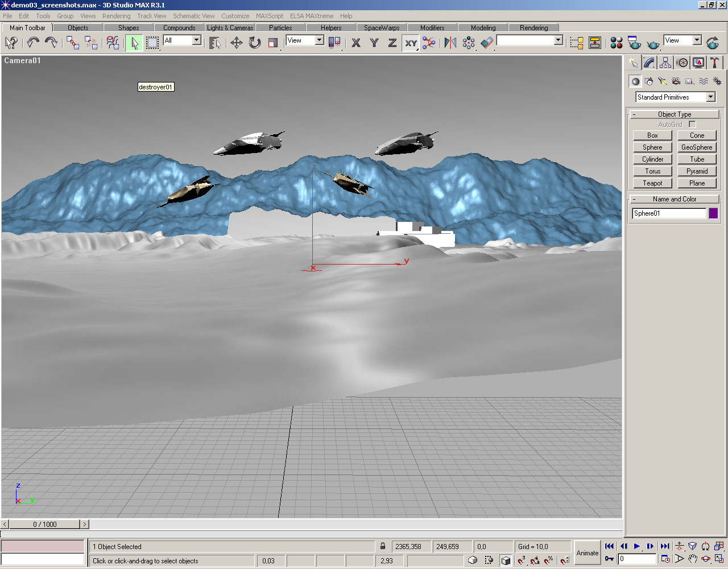Image resolution: width=728 pixels, height=569 pixels.
Task: Toggle the selection lock padlock icon
Action: tap(383, 546)
